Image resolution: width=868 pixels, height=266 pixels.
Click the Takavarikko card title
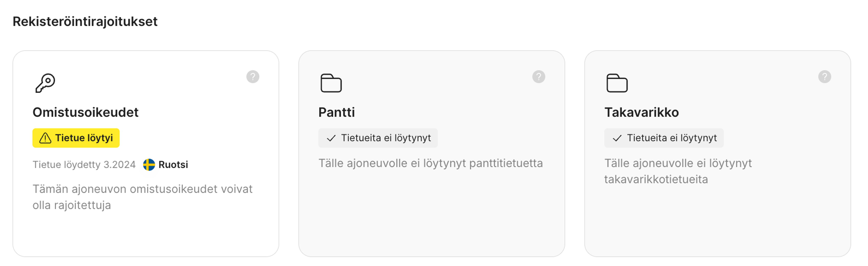(642, 112)
